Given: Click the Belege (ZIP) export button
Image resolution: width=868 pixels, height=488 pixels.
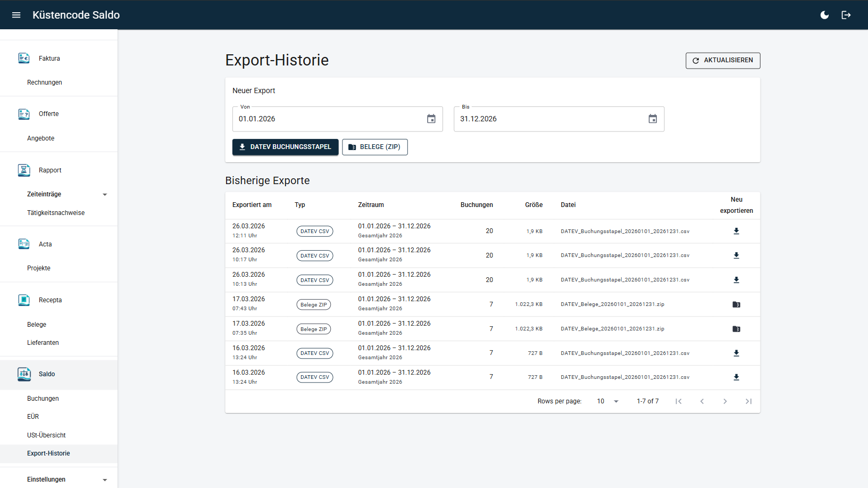Looking at the screenshot, I should coord(374,147).
